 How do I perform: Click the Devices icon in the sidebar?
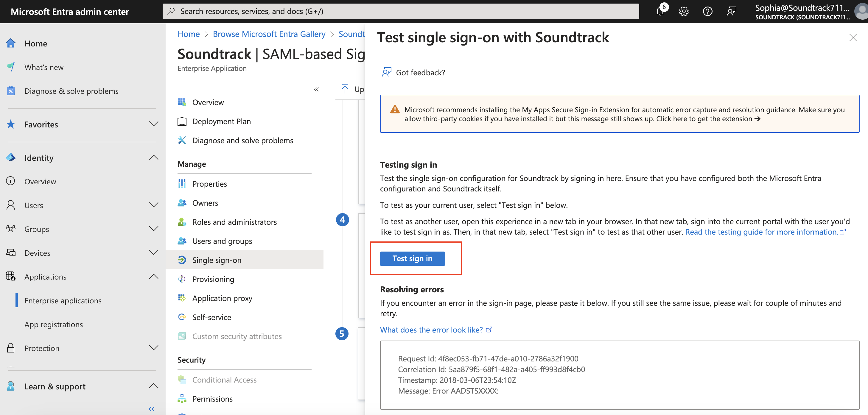[x=11, y=252]
